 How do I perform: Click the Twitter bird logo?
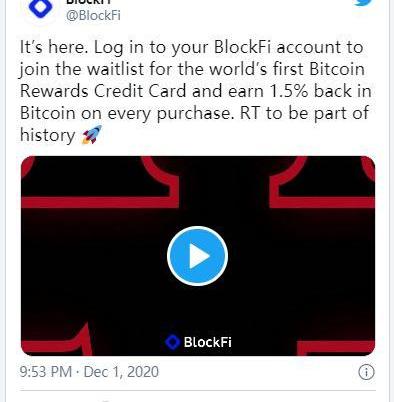click(x=367, y=3)
